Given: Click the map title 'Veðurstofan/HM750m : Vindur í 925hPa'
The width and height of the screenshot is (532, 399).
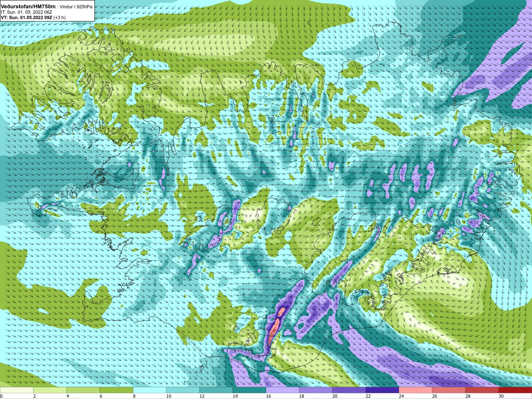Looking at the screenshot, I should click(x=47, y=6).
